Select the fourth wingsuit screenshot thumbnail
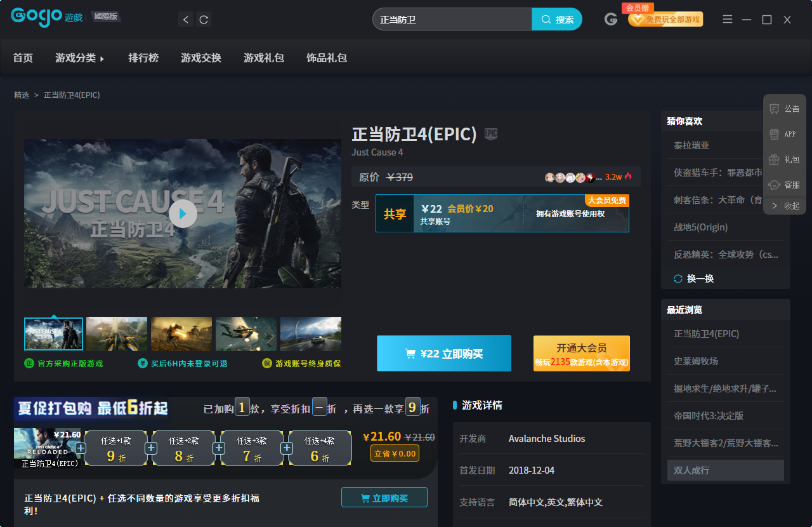This screenshot has height=527, width=812. pos(246,334)
